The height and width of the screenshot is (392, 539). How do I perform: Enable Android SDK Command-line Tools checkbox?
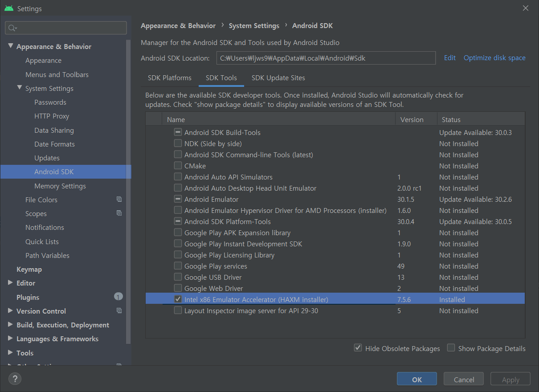pyautogui.click(x=178, y=155)
